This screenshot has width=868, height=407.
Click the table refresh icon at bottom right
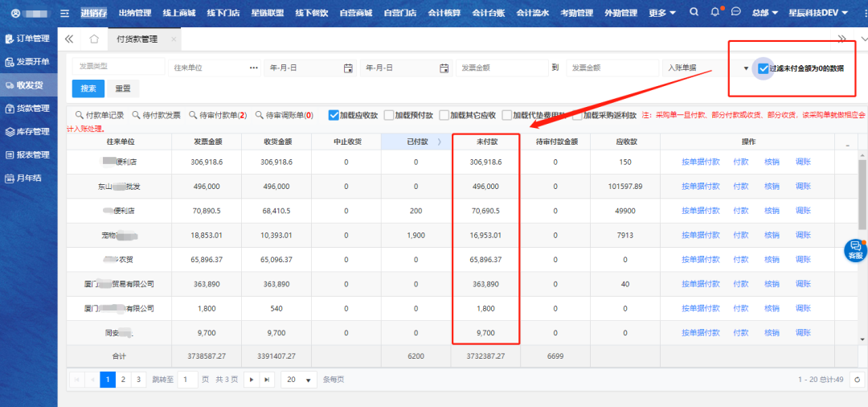(x=858, y=379)
